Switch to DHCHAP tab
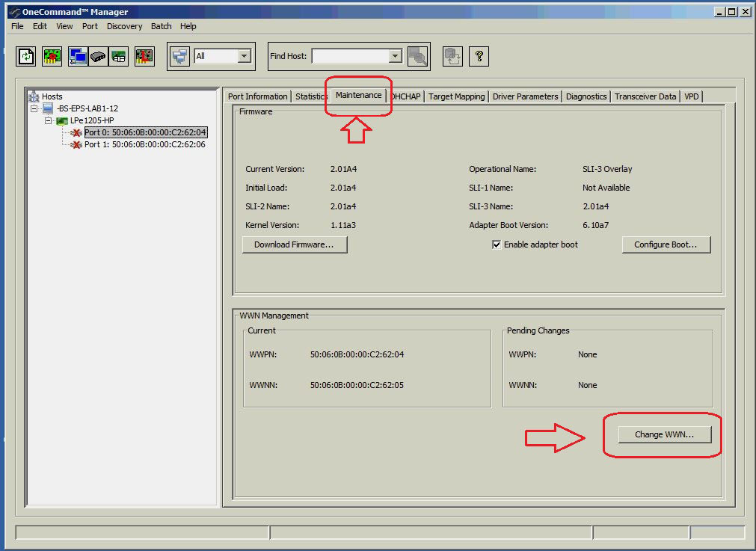This screenshot has height=551, width=756. 406,96
